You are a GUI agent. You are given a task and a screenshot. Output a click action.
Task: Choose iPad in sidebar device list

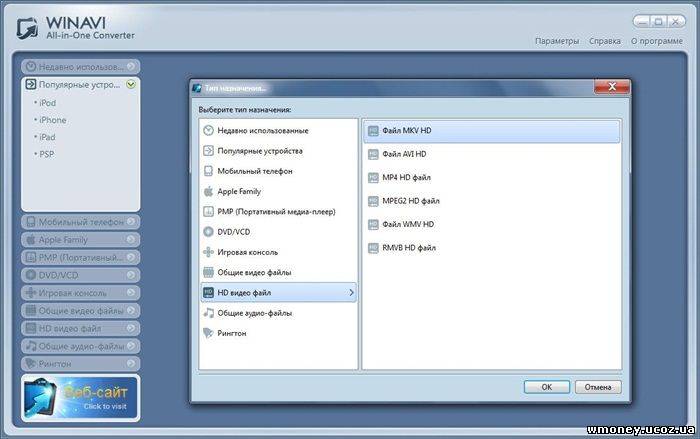click(x=47, y=137)
